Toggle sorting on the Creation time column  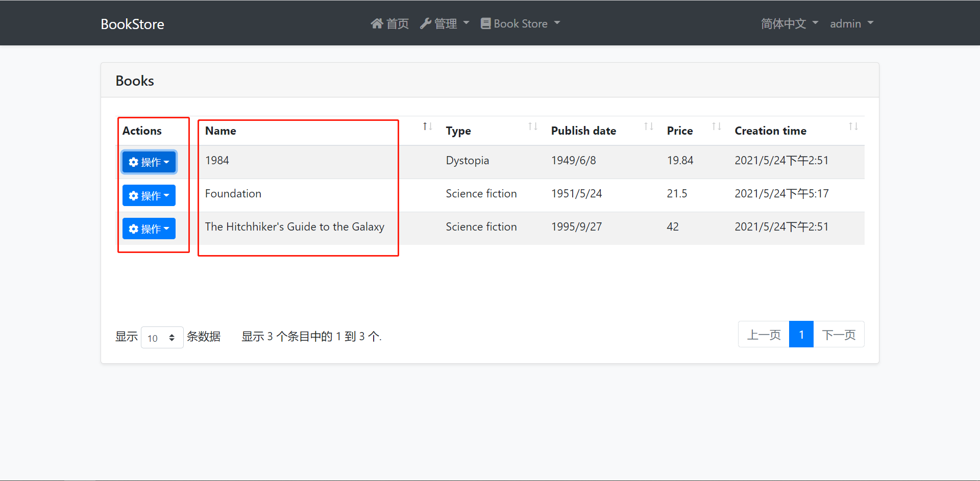tap(854, 126)
